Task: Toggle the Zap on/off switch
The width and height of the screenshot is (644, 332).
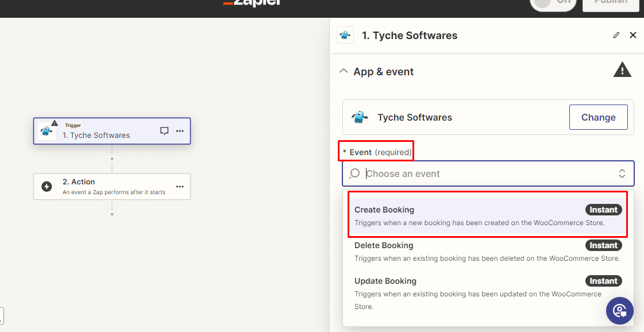Action: [x=553, y=2]
